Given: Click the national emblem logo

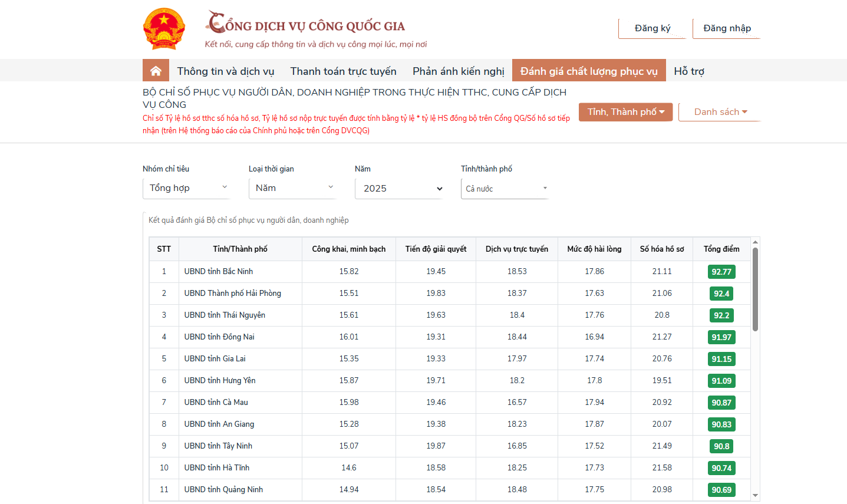Looking at the screenshot, I should point(164,29).
